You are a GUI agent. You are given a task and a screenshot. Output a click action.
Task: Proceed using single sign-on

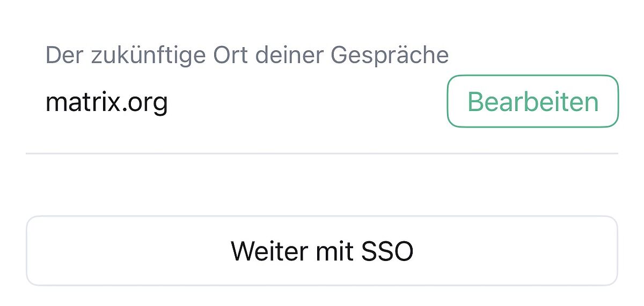(322, 251)
